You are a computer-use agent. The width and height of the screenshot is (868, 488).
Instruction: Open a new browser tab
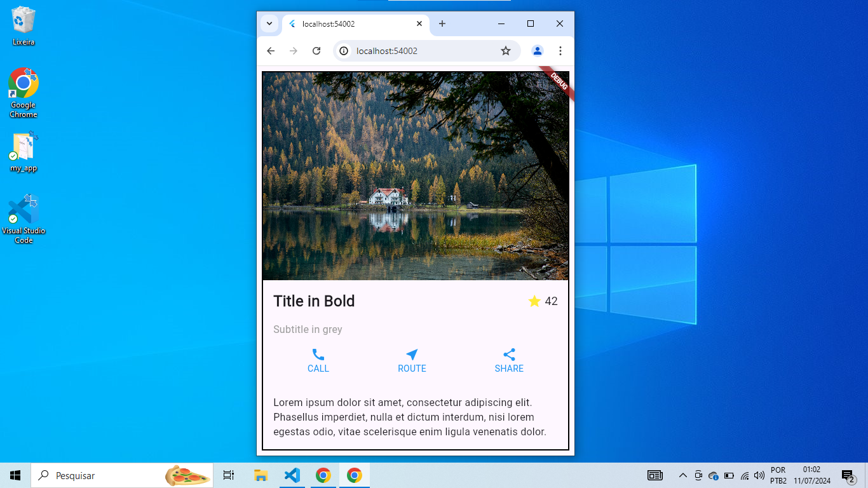coord(442,24)
